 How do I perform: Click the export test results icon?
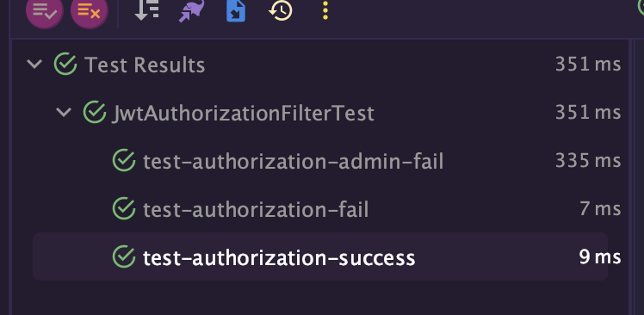pyautogui.click(x=236, y=11)
